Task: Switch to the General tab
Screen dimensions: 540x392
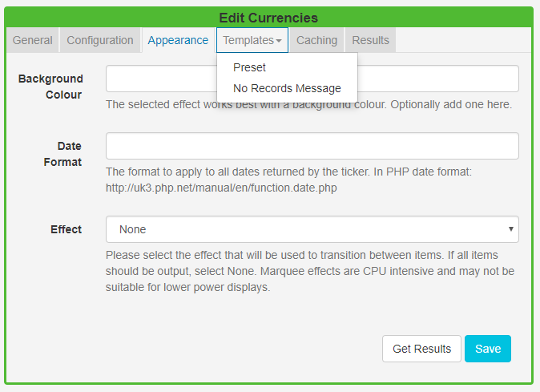Action: coord(33,40)
